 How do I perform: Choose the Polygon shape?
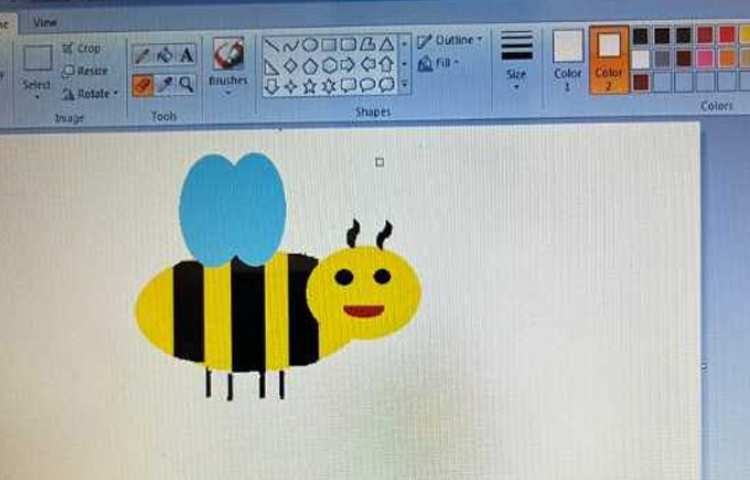[x=367, y=44]
